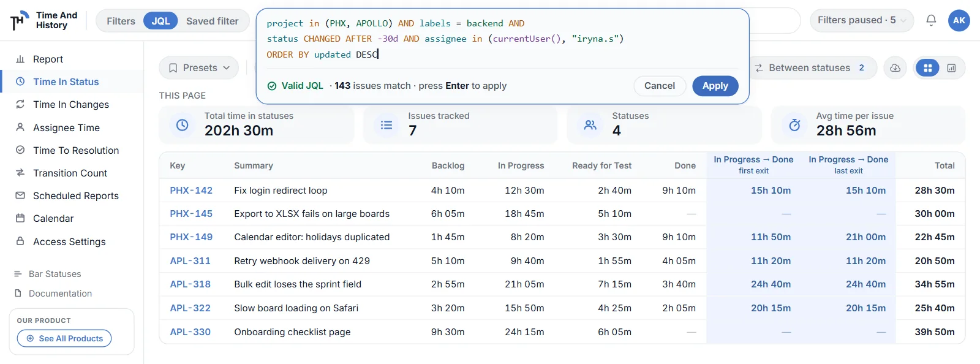Click the Time In Changes refresh icon
Screen dimensions: 980x364
20,104
